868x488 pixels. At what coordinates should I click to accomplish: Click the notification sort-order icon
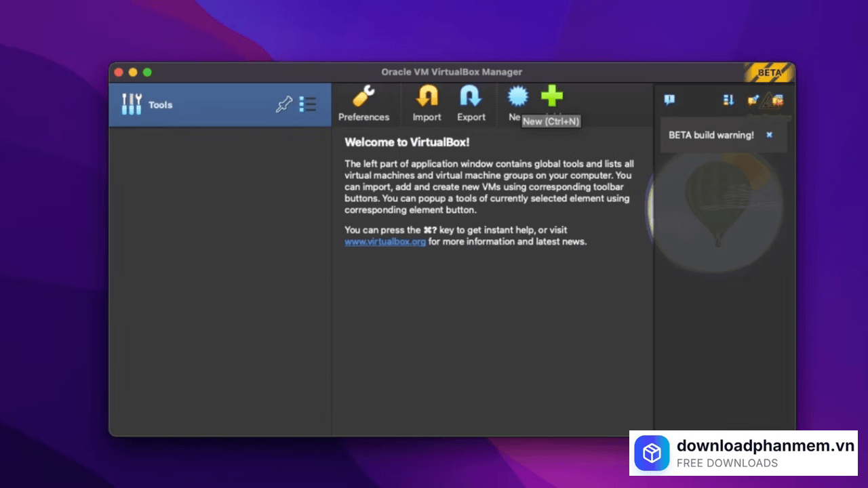(728, 100)
